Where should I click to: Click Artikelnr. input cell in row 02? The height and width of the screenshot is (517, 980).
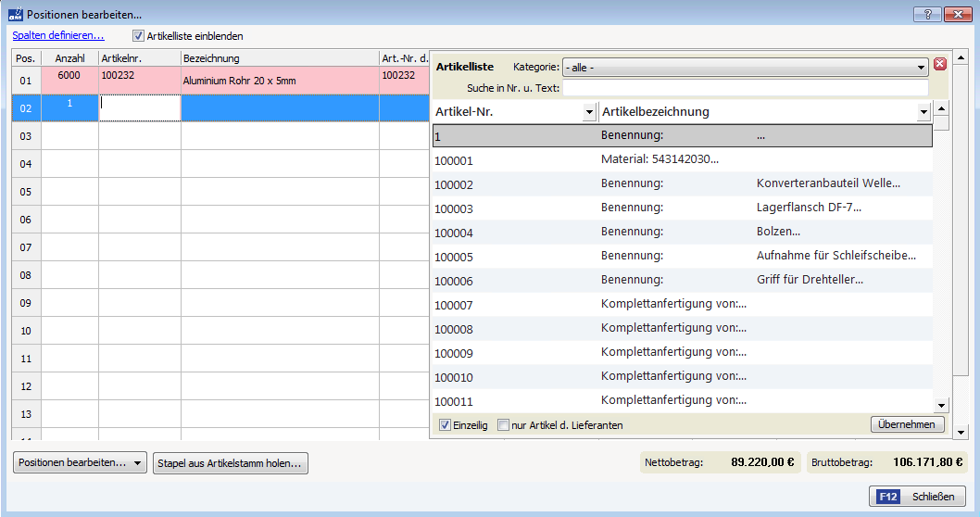pyautogui.click(x=140, y=108)
